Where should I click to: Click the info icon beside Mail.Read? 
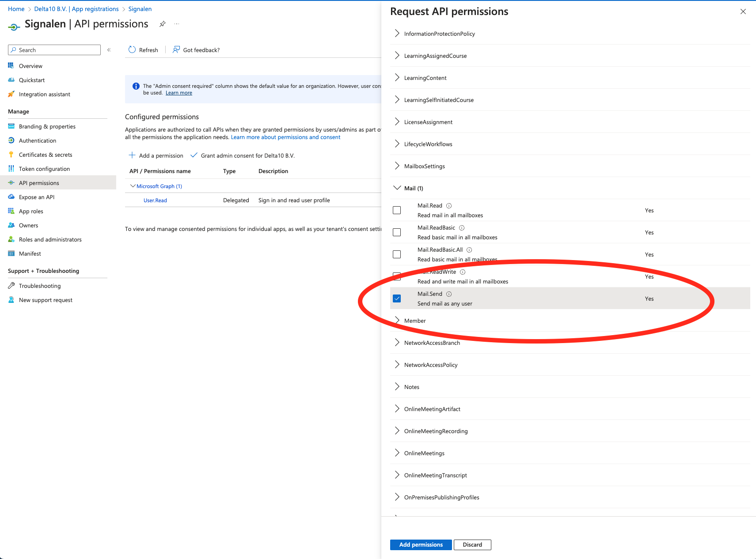pyautogui.click(x=449, y=206)
